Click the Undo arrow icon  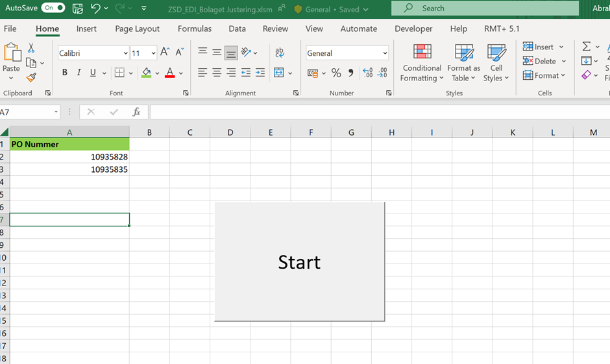pos(96,8)
